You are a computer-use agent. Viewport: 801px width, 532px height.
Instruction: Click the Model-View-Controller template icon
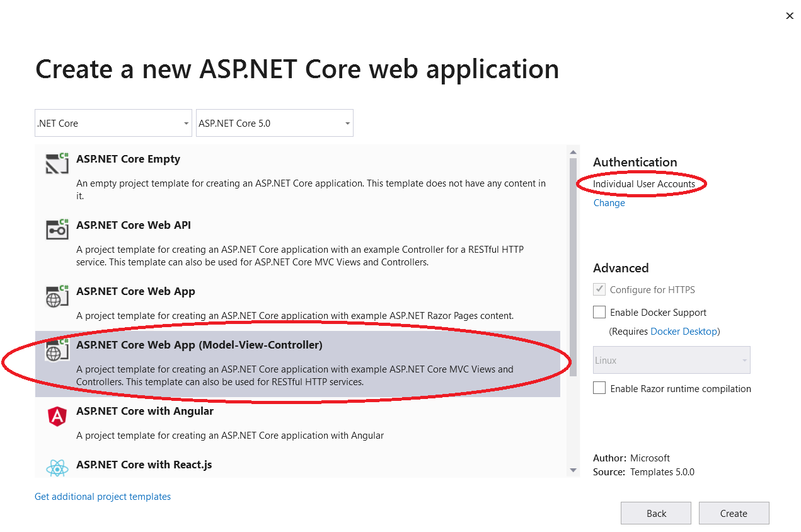point(57,349)
